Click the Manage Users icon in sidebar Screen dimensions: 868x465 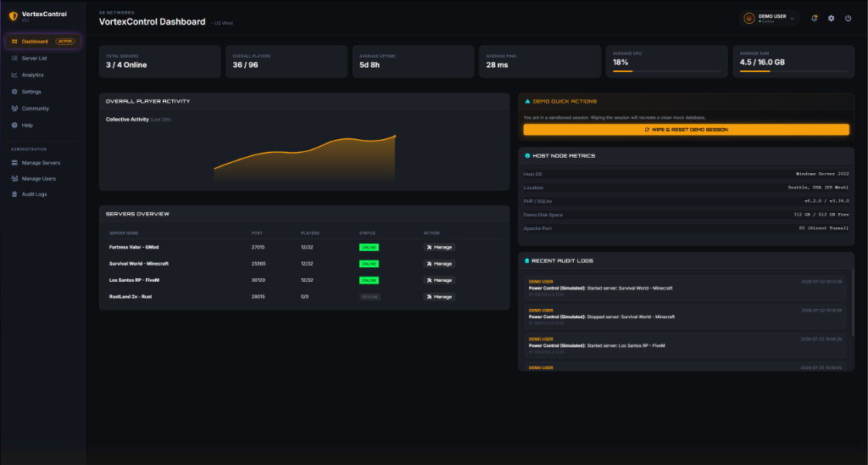pos(14,178)
